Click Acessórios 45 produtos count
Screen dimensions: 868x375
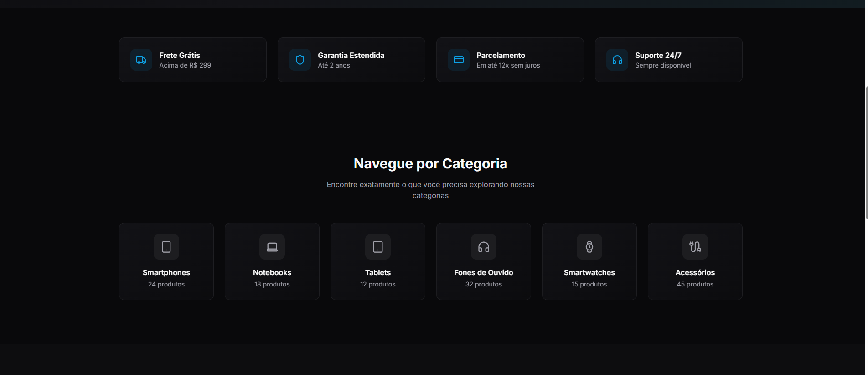(x=695, y=284)
